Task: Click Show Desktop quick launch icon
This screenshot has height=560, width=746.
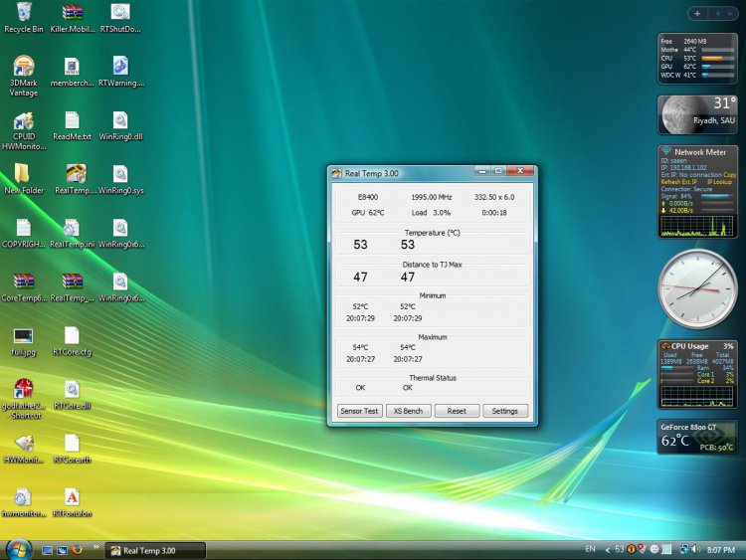Action: click(47, 550)
